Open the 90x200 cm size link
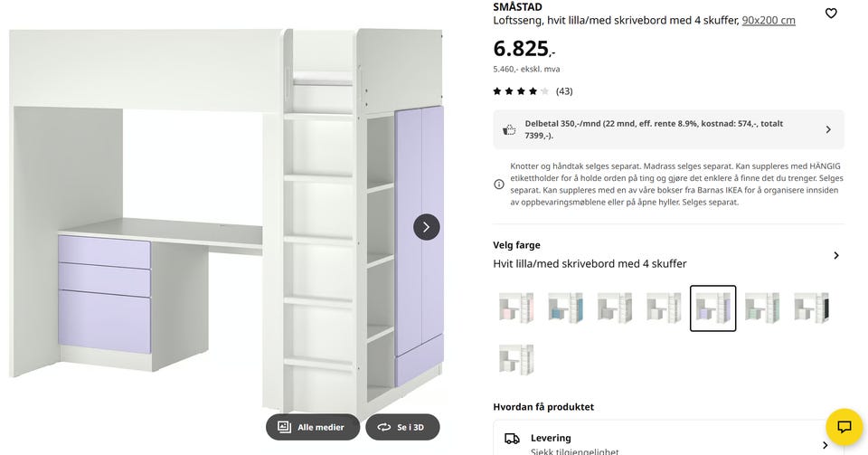 click(769, 20)
